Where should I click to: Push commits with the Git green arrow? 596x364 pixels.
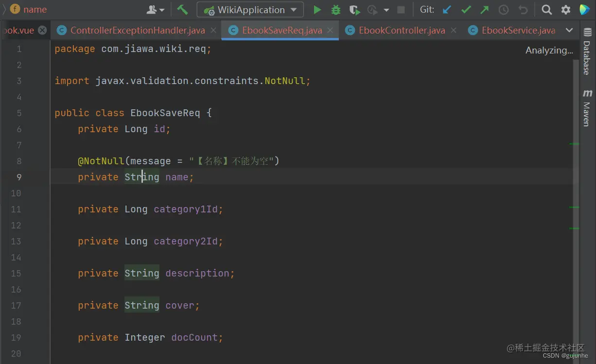point(485,10)
